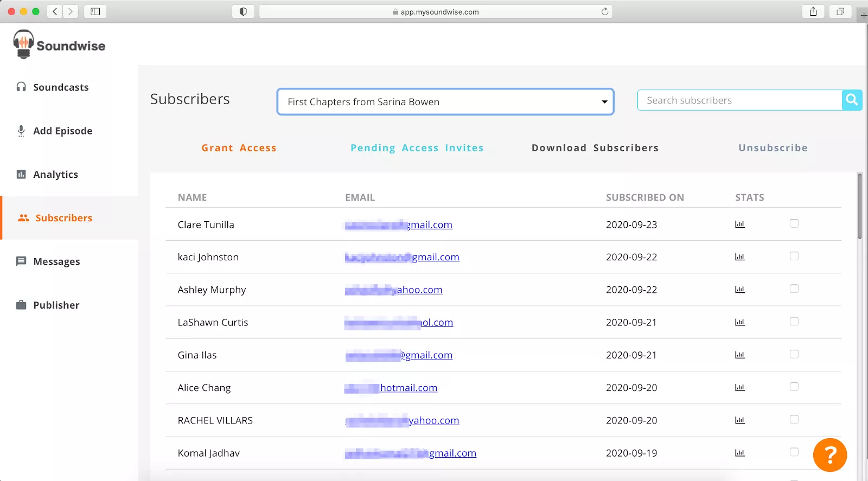This screenshot has height=481, width=868.
Task: Open Pending Access Invites
Action: click(x=417, y=148)
